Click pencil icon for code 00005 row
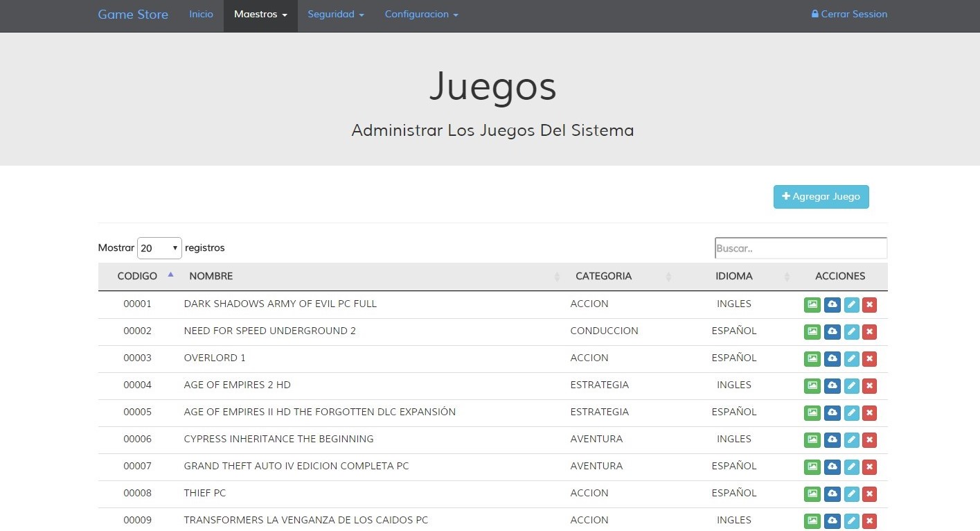Screen dimensions: 980x531 (x=852, y=412)
